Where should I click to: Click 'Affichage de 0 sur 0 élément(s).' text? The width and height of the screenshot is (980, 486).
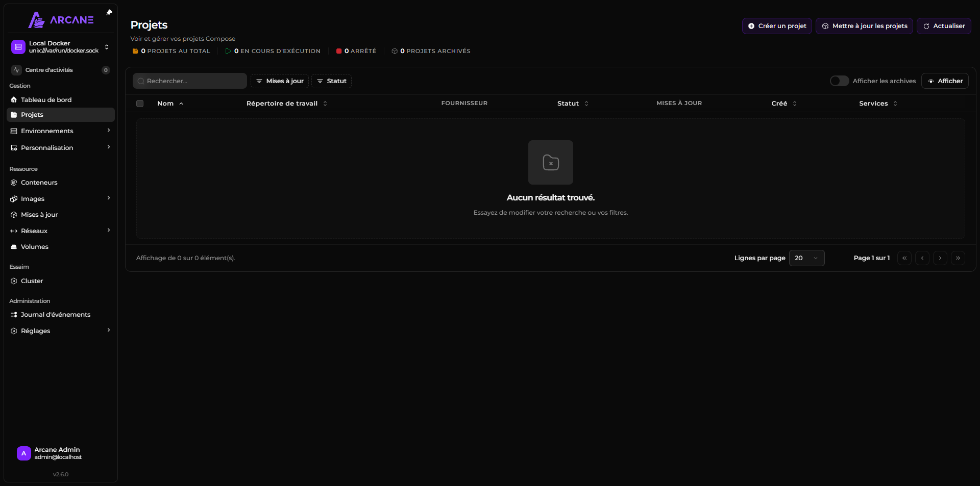186,258
